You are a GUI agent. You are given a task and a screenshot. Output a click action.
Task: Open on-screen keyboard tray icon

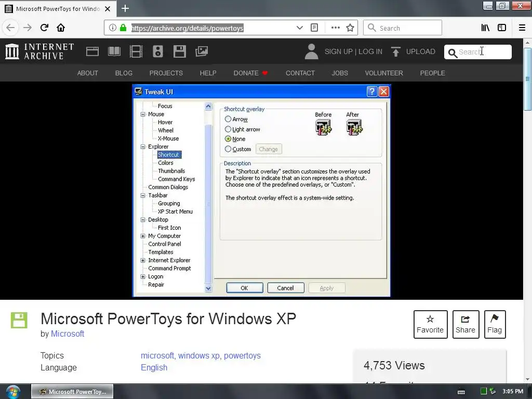[461, 392]
